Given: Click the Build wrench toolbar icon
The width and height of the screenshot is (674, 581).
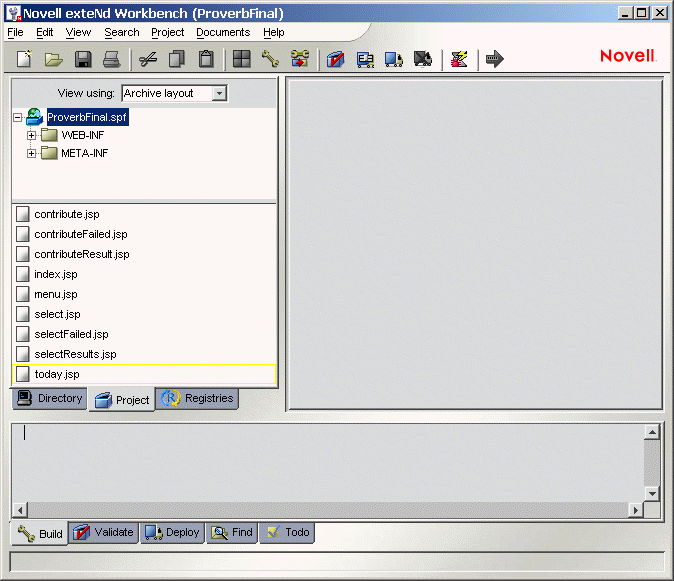Looking at the screenshot, I should tap(270, 60).
